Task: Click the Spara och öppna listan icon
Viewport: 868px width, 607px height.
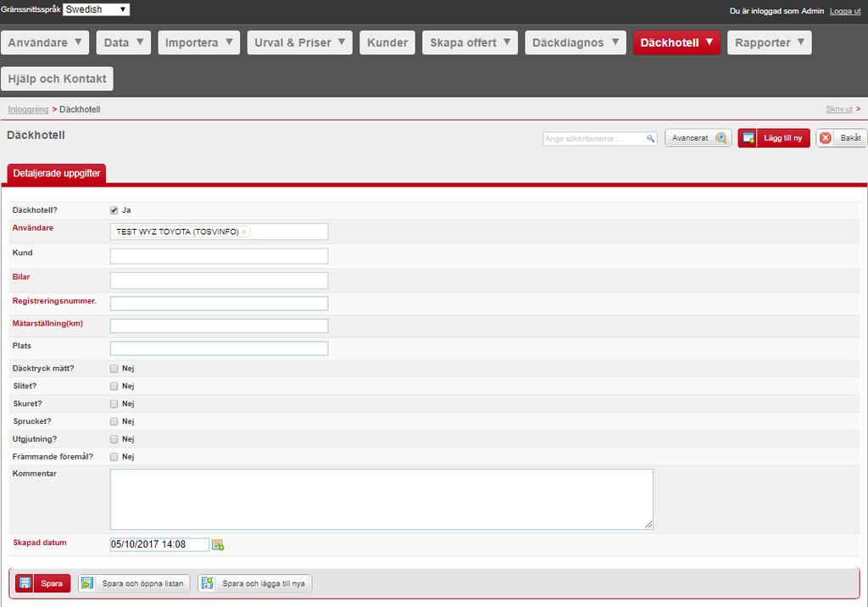Action: pyautogui.click(x=87, y=583)
